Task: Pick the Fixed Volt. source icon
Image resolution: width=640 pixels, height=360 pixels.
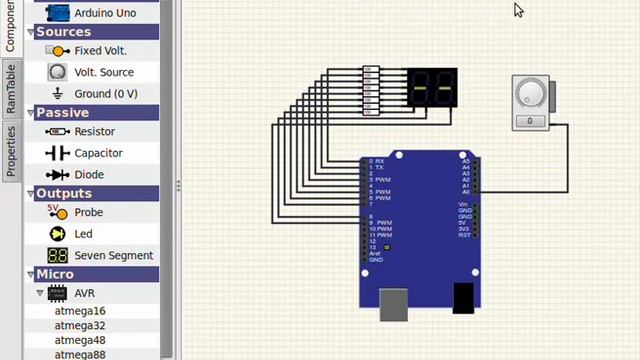Action: coord(58,51)
